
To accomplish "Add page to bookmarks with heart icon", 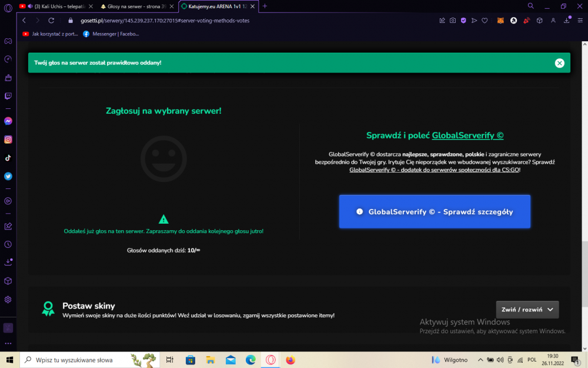I will 485,20.
